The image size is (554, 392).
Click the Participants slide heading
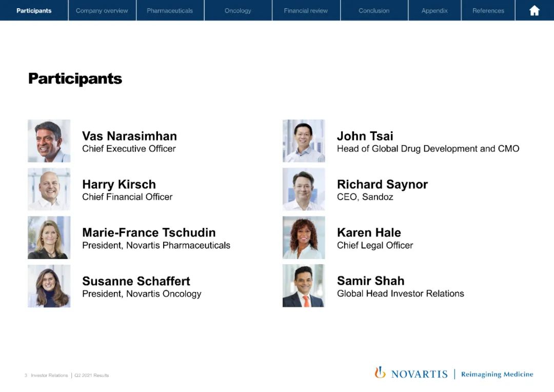[x=75, y=79]
